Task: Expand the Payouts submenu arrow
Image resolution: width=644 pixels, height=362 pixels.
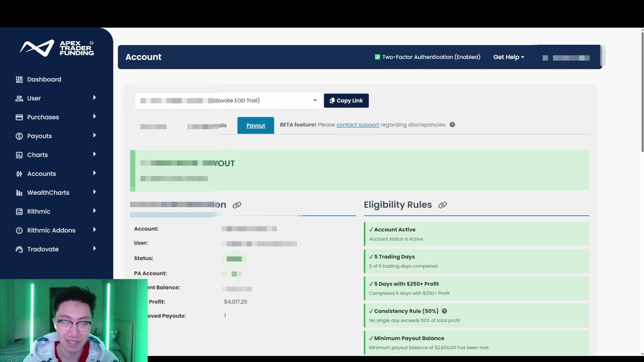Action: coord(94,135)
